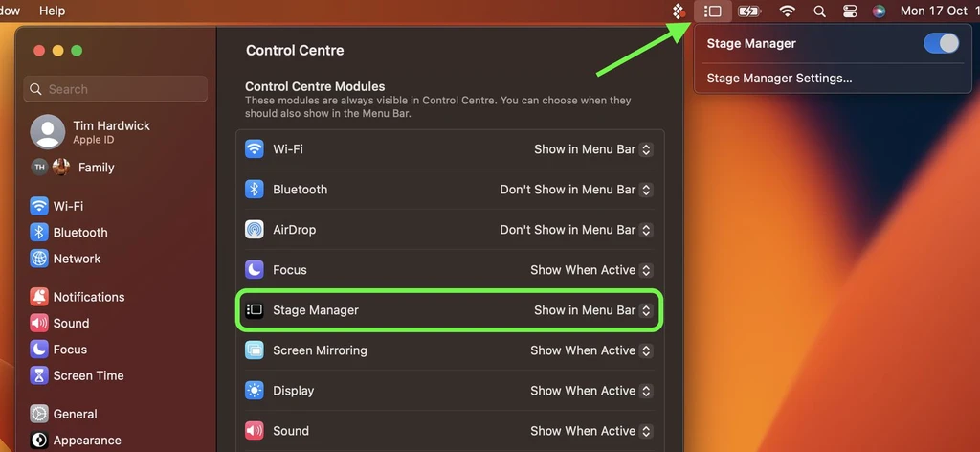Viewport: 980px width, 452px height.
Task: Minimize the System Settings window
Action: pyautogui.click(x=58, y=51)
